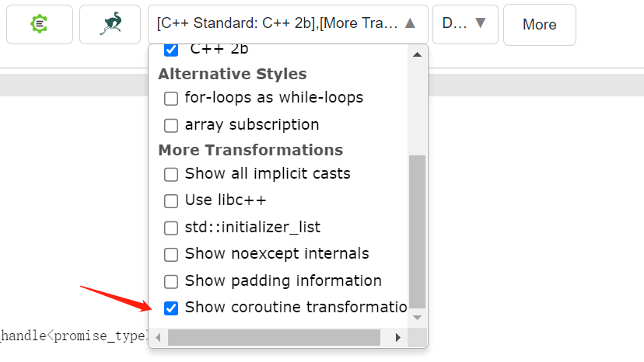Click the scroll up arrow in list
Image resolution: width=644 pixels, height=362 pixels.
(x=418, y=54)
